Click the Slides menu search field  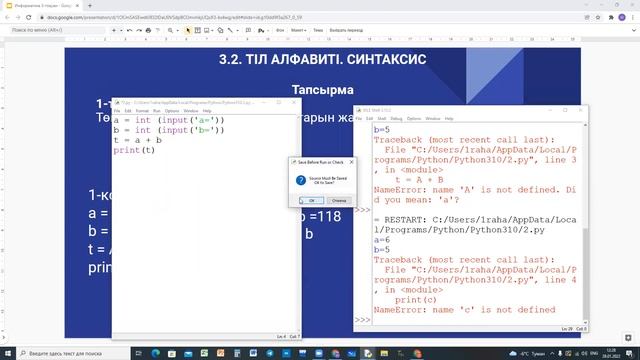tap(57, 30)
